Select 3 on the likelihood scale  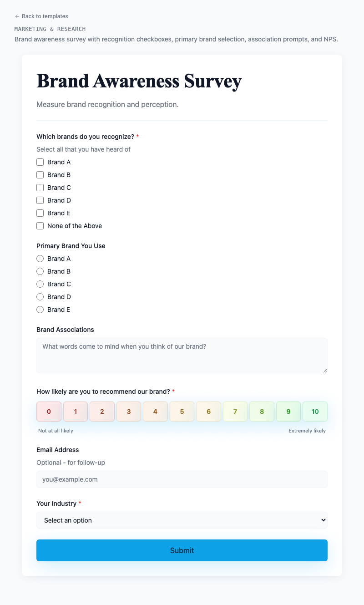pyautogui.click(x=129, y=411)
